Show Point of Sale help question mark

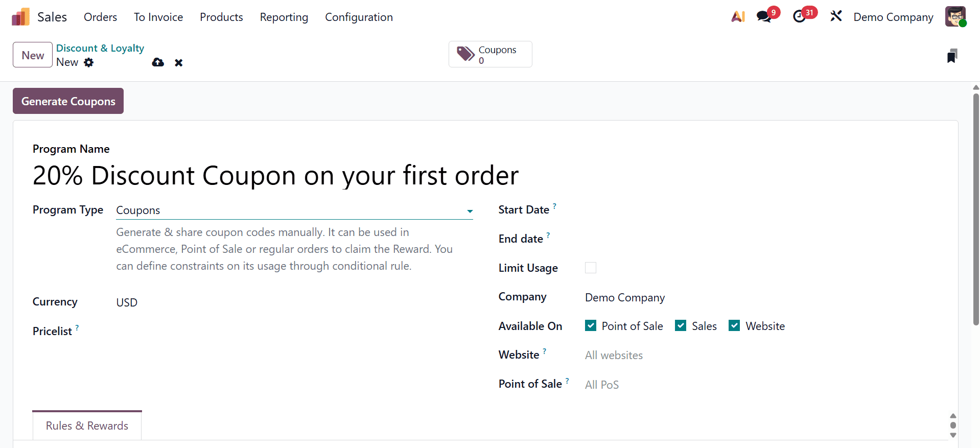coord(567,380)
